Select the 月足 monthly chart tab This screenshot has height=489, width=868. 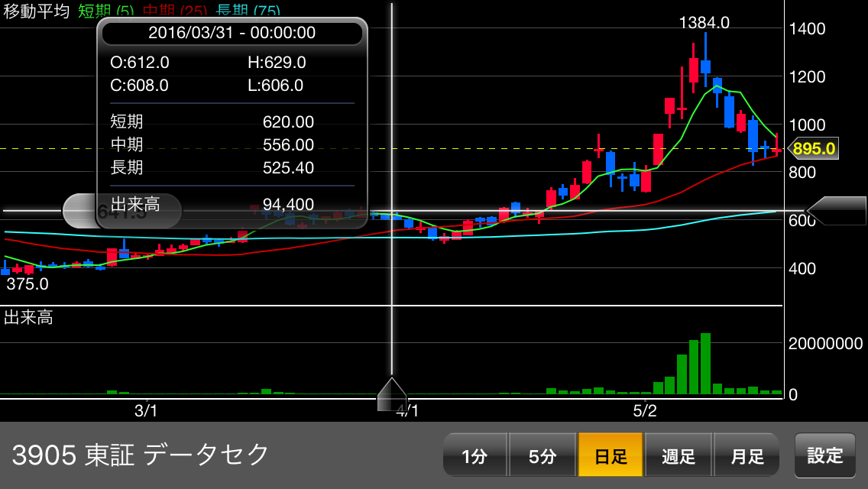pos(747,456)
